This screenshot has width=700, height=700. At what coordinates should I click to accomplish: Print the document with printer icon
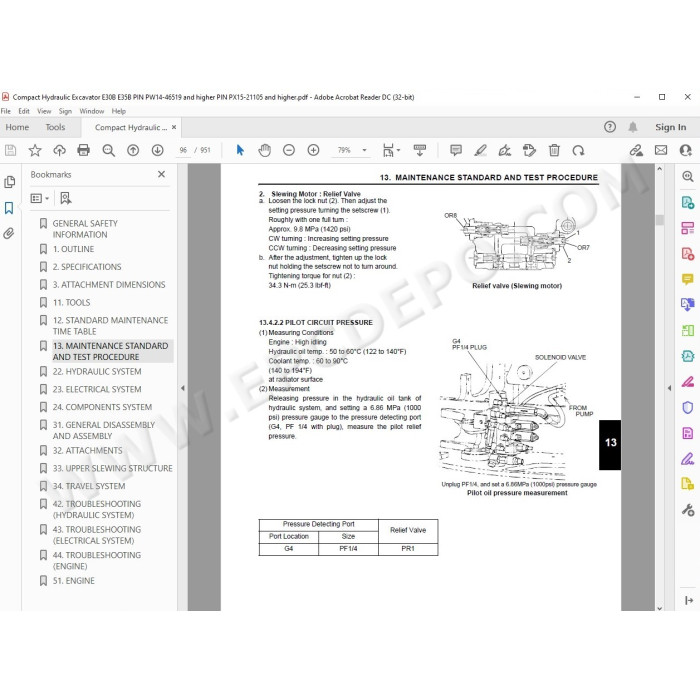click(83, 150)
